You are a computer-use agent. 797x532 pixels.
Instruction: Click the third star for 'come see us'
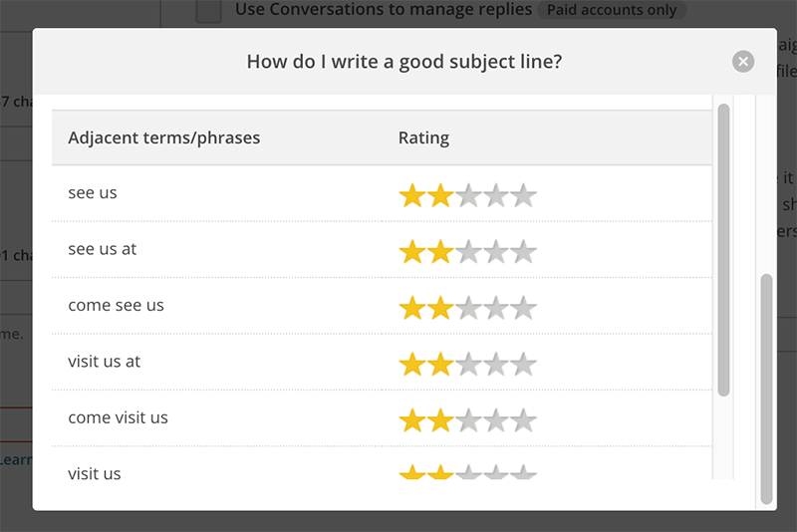(x=468, y=309)
